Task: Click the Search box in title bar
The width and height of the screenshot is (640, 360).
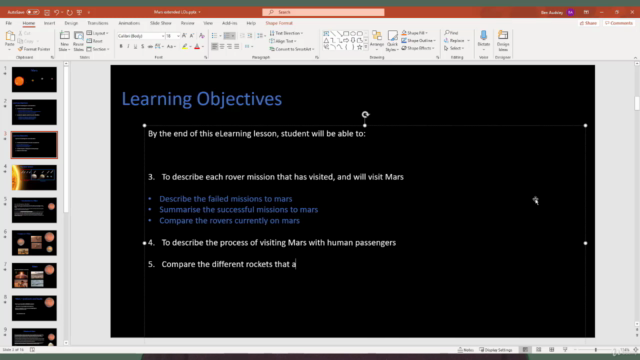Action: (323, 12)
